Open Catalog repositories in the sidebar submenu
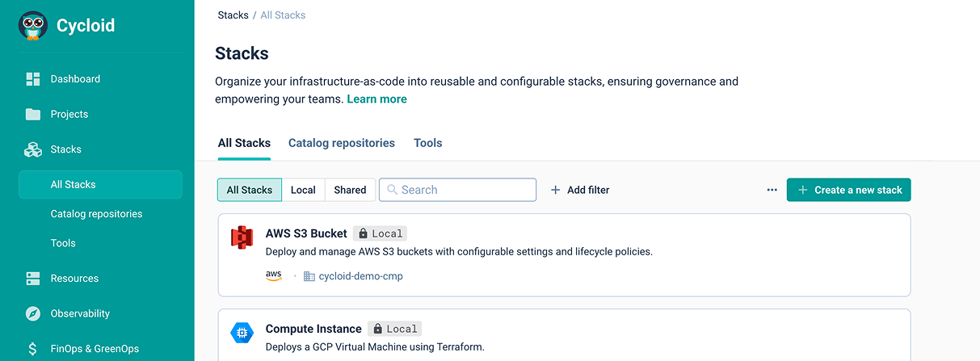Viewport: 980px width, 361px height. (x=96, y=214)
